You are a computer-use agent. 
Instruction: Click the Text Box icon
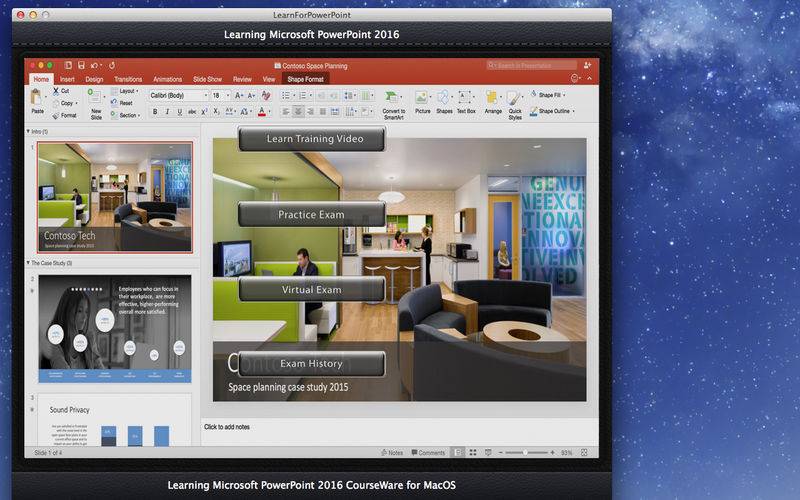tap(465, 97)
